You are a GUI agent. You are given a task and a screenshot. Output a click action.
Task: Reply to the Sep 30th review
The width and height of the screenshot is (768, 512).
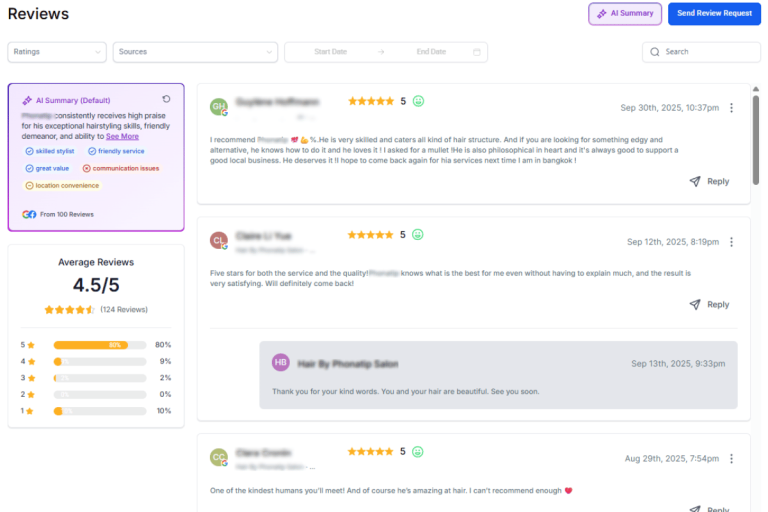[x=710, y=182]
